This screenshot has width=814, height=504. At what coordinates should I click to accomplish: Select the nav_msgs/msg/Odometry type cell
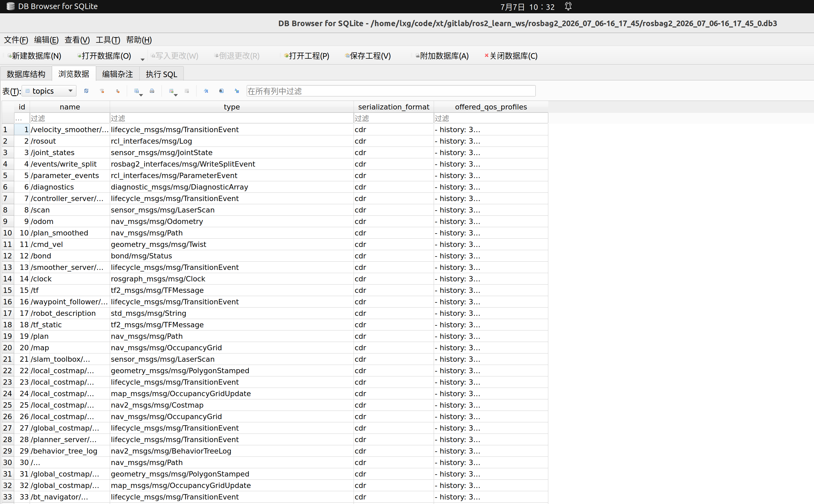tap(232, 221)
